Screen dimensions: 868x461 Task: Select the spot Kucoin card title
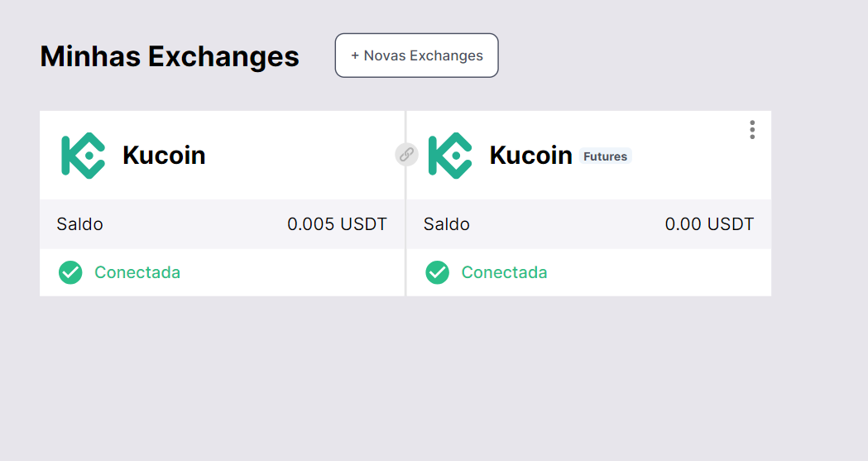tap(164, 155)
